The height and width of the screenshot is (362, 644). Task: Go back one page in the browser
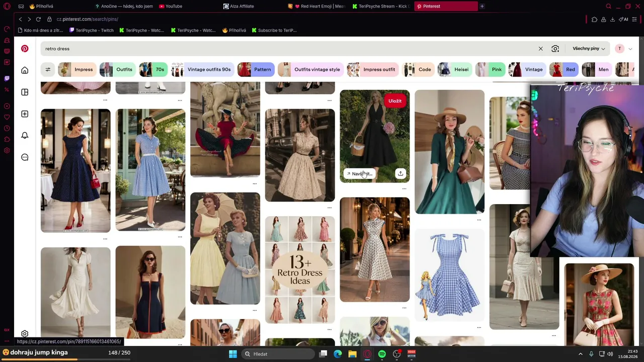pyautogui.click(x=20, y=19)
